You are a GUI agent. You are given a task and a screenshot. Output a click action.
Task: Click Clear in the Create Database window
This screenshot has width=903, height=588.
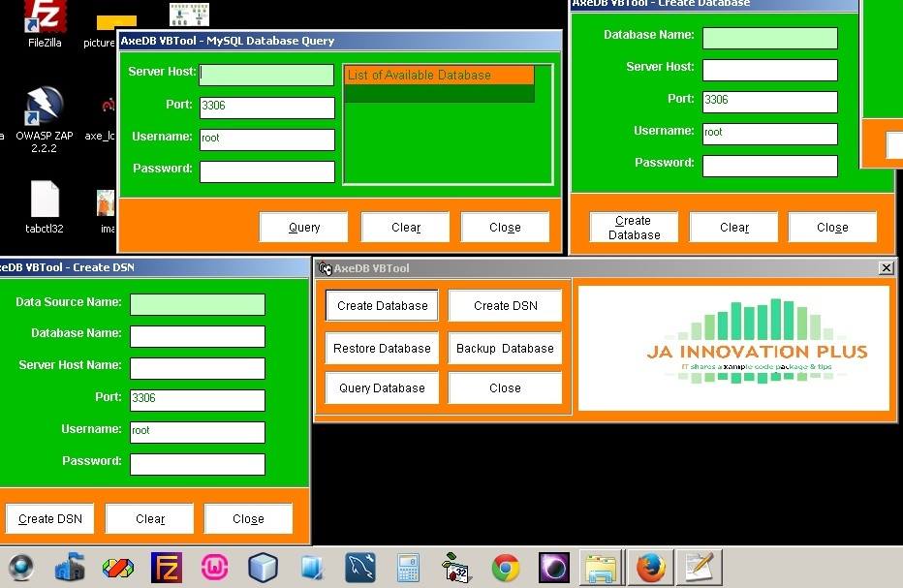coord(733,227)
